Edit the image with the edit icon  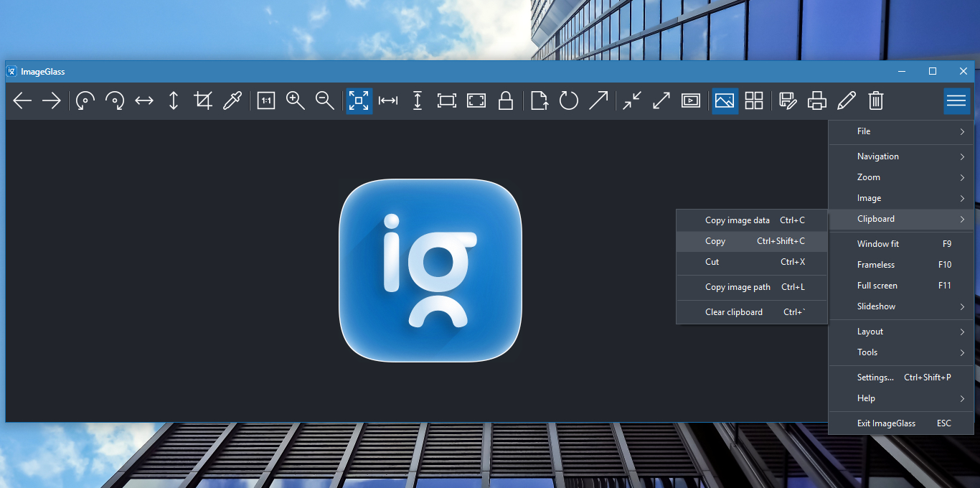[x=788, y=101]
